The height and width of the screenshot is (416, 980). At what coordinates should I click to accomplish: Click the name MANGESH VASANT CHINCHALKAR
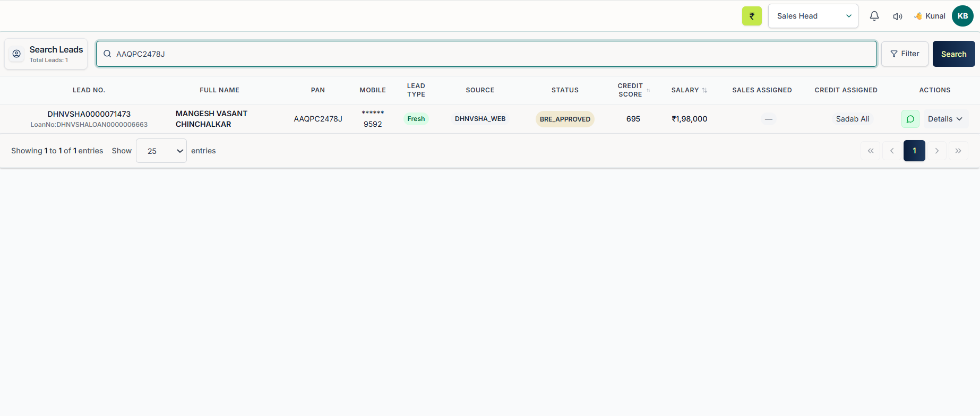[x=212, y=119]
